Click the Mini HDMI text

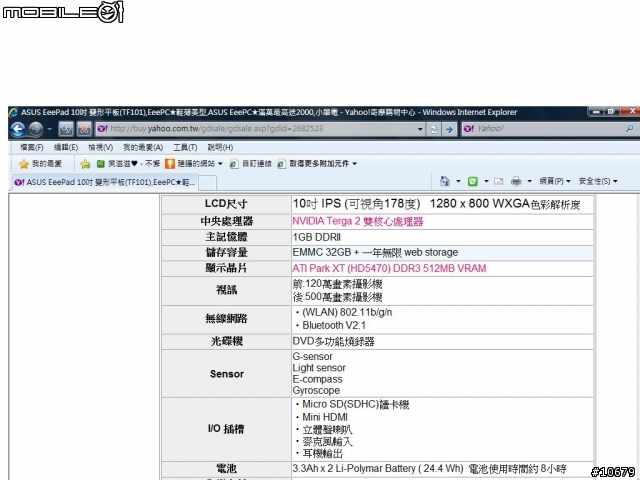coord(325,417)
